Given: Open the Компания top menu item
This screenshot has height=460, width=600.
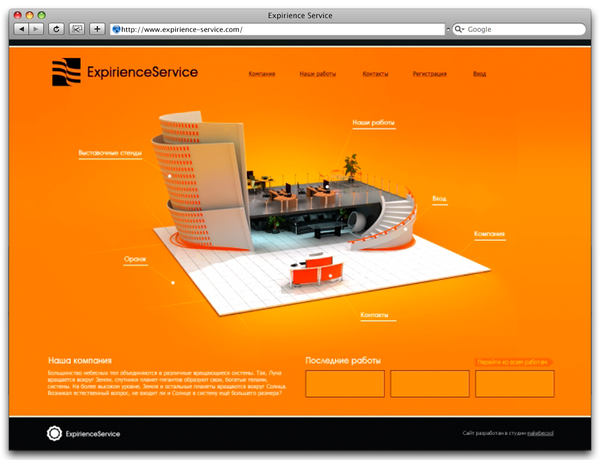Looking at the screenshot, I should click(x=262, y=73).
